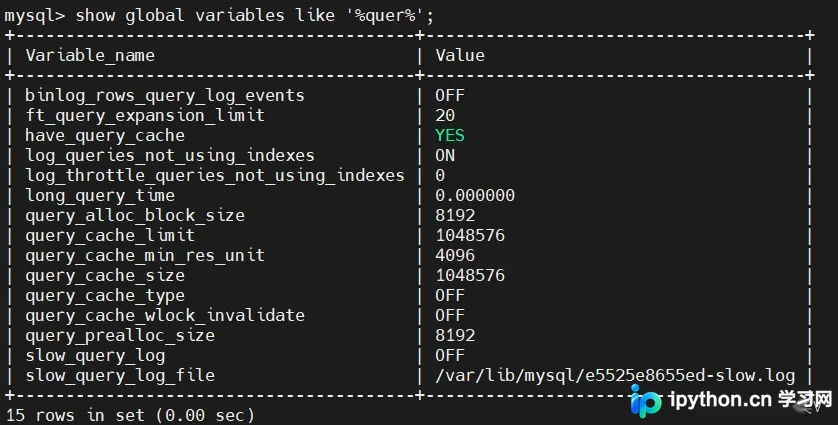The height and width of the screenshot is (425, 838).
Task: Click the OFF value of query_cache_type
Action: [450, 296]
